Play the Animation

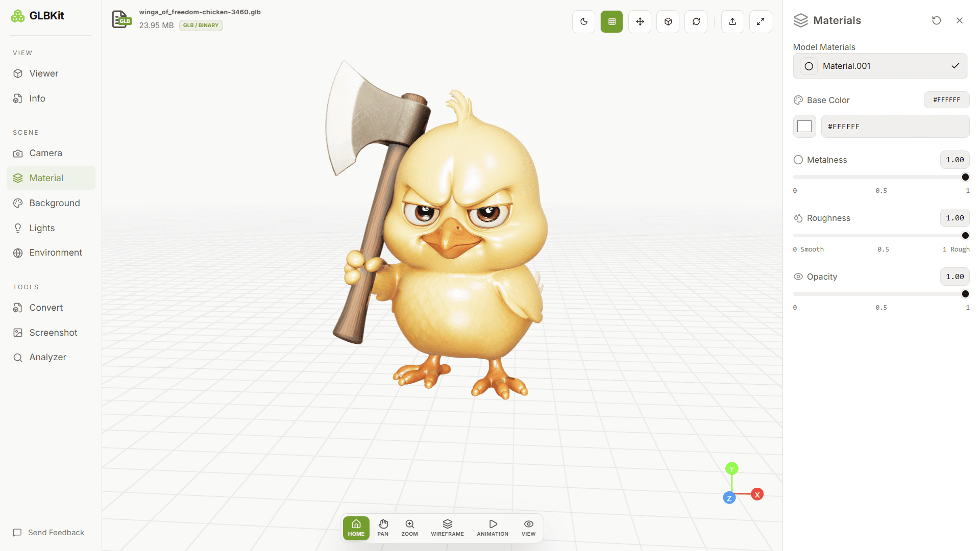click(493, 528)
